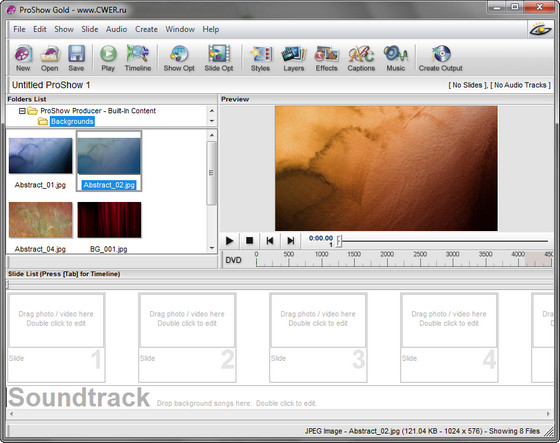
Task: Open the Create menu
Action: (146, 29)
